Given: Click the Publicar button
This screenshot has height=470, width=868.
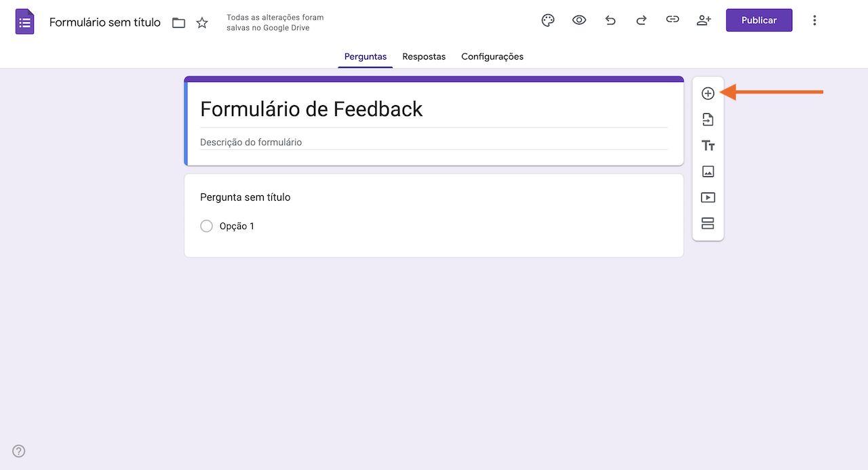Looking at the screenshot, I should (x=759, y=20).
